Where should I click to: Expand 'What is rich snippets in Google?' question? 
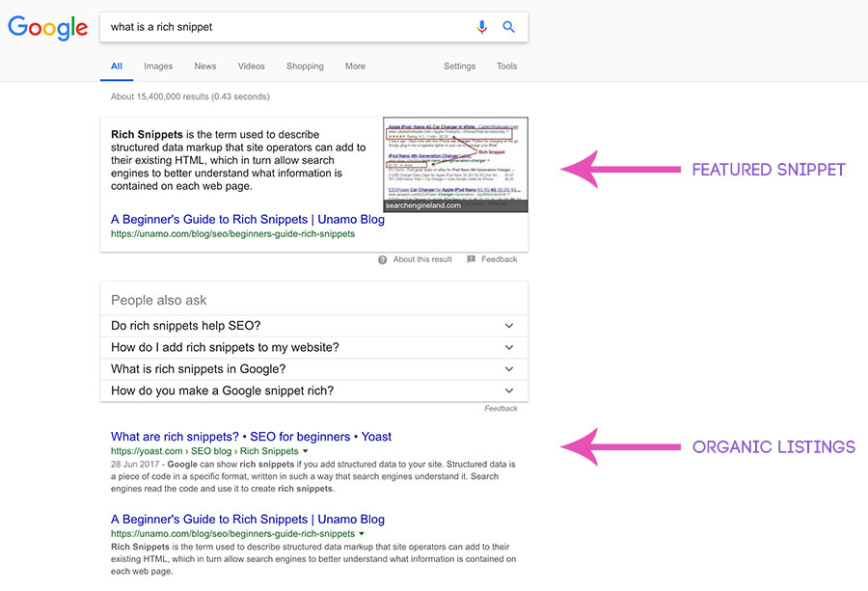(x=313, y=369)
